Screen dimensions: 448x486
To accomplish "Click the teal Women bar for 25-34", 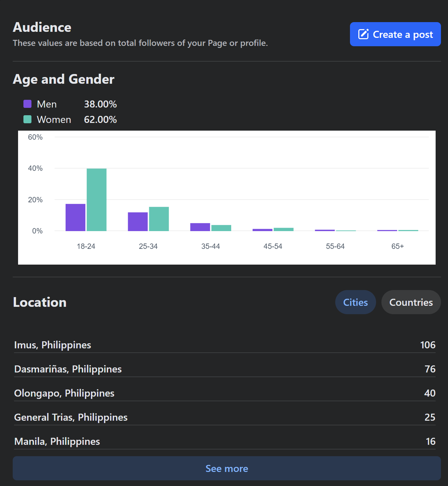I will coord(159,219).
